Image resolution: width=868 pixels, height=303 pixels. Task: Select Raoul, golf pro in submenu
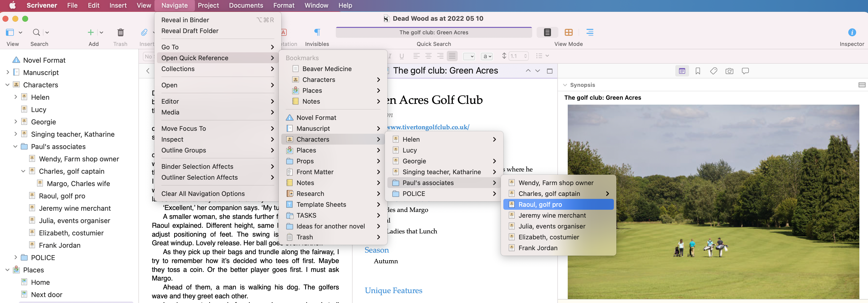(x=558, y=205)
